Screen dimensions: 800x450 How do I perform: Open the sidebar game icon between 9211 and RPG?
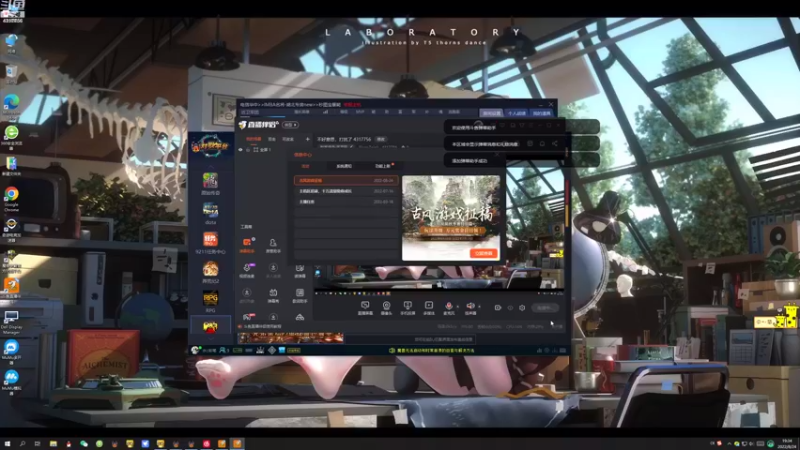tap(210, 269)
